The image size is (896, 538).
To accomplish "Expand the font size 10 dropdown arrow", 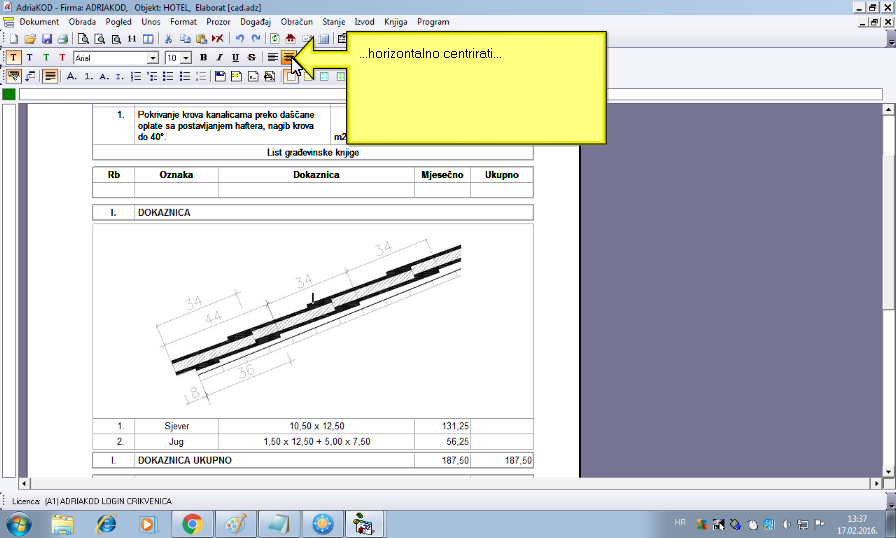I will click(186, 58).
